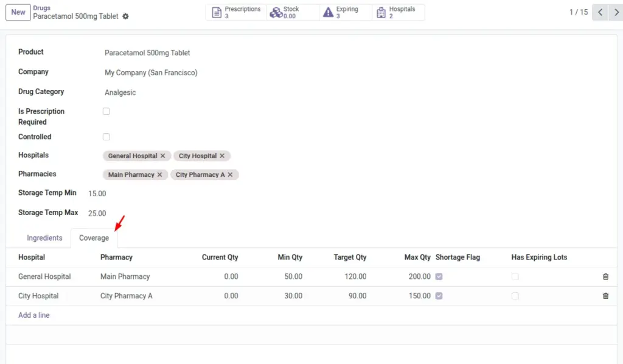Click Add a line link
This screenshot has height=364, width=623.
point(34,315)
